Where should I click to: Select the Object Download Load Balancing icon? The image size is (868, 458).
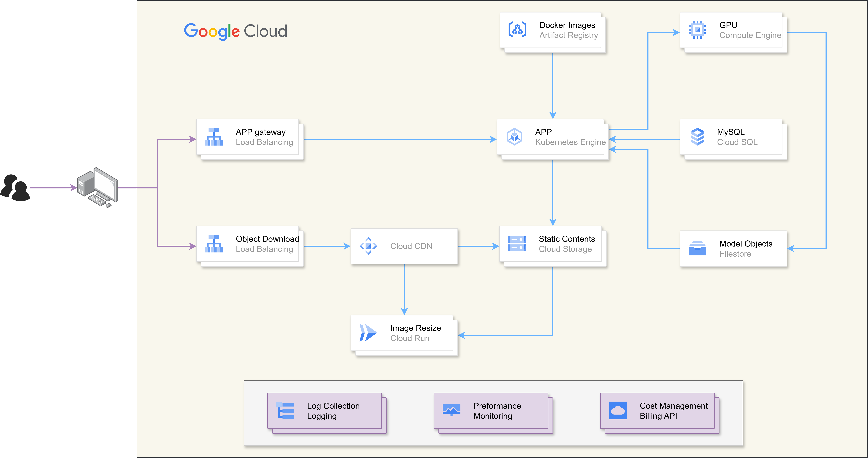(x=214, y=243)
